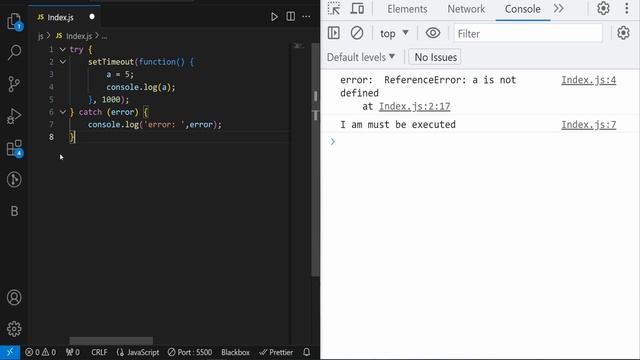Select an element to inspect in DevTools
Screen dimensions: 640x360
(334, 9)
